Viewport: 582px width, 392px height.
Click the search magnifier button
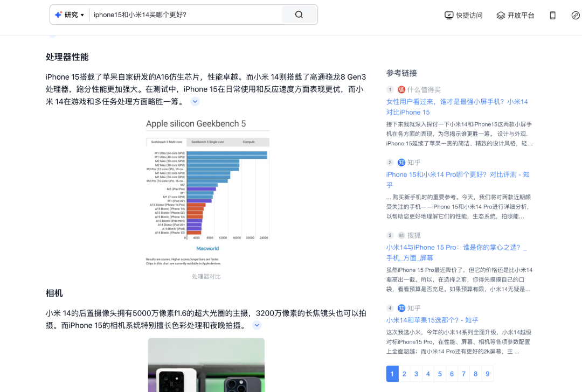(299, 15)
